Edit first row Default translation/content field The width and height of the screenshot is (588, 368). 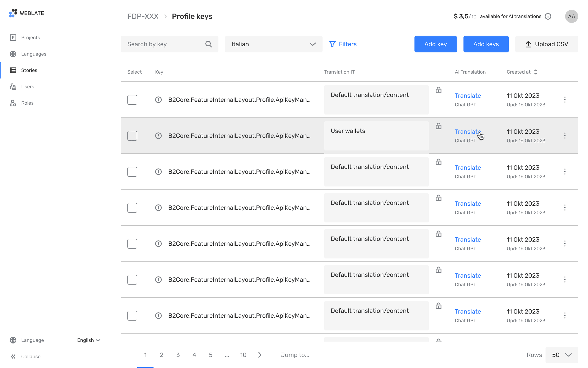(376, 100)
